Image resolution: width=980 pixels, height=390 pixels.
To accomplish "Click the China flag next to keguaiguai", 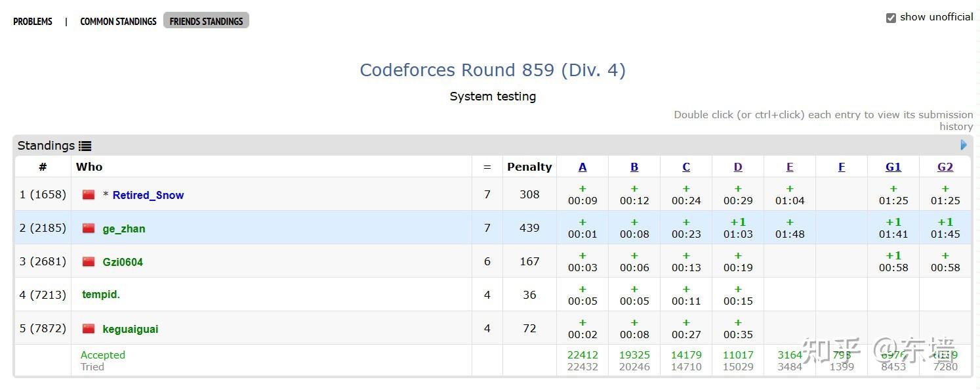I will pyautogui.click(x=90, y=328).
